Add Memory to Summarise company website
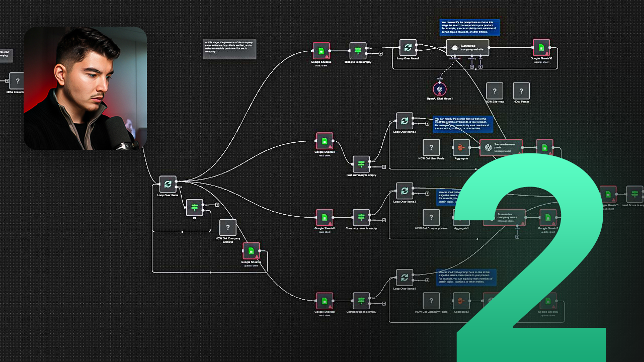Image resolution: width=644 pixels, height=362 pixels. point(472,66)
